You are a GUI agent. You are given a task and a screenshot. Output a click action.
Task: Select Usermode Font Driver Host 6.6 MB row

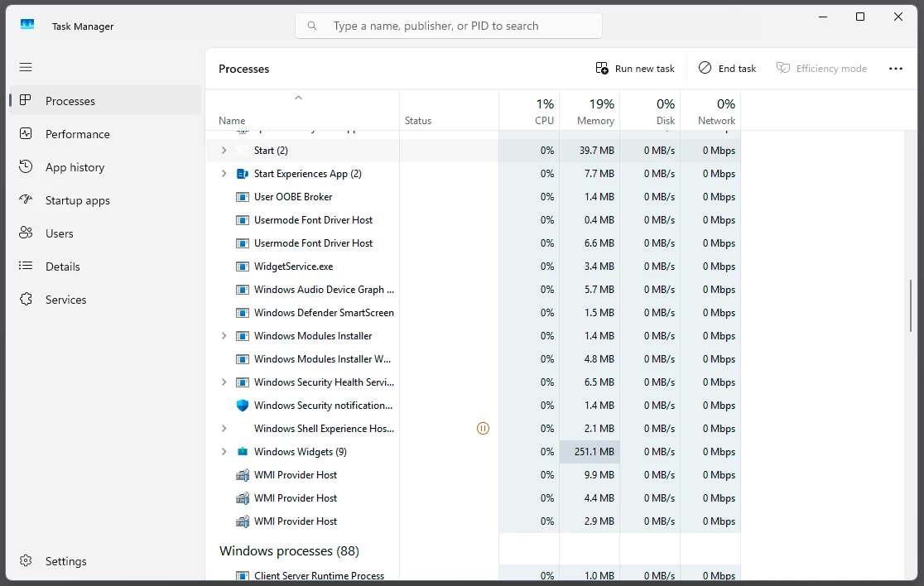[474, 243]
